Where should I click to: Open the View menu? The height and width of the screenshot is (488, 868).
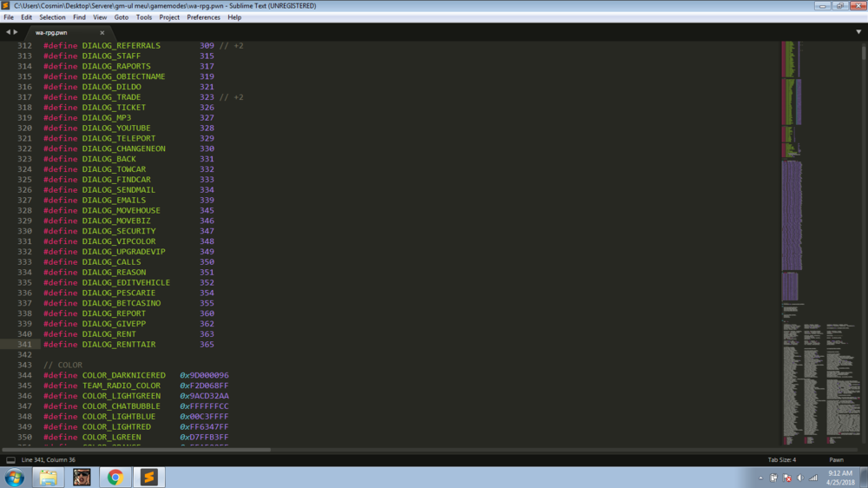coord(100,17)
